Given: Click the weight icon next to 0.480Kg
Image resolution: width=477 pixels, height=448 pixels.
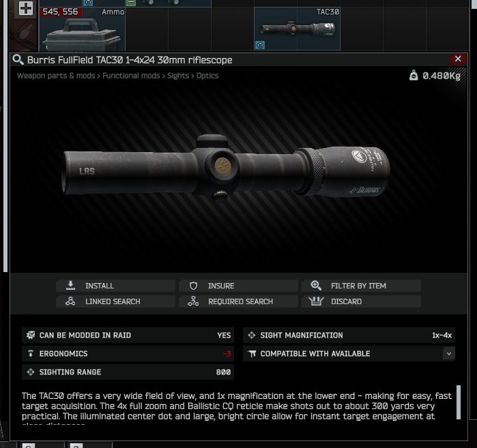Looking at the screenshot, I should 414,75.
